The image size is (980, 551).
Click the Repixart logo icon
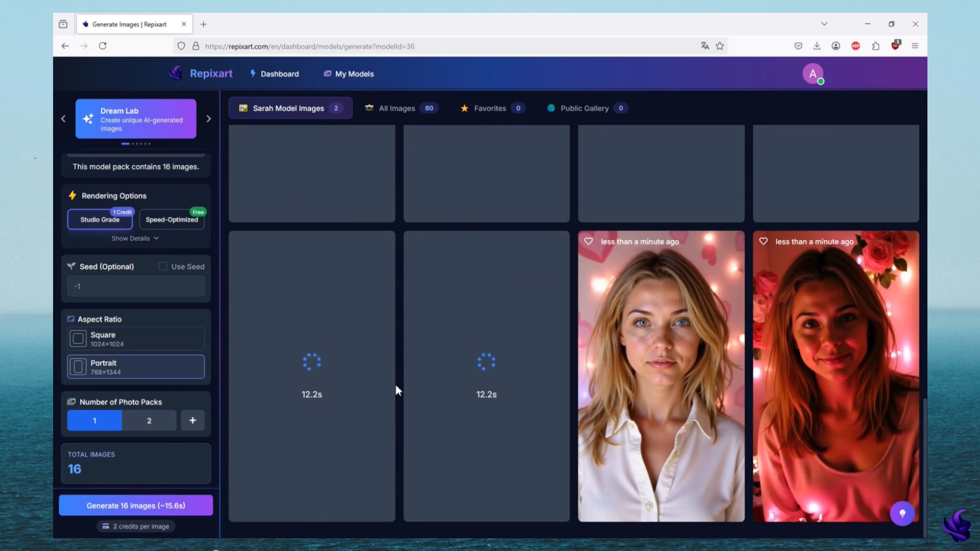176,73
